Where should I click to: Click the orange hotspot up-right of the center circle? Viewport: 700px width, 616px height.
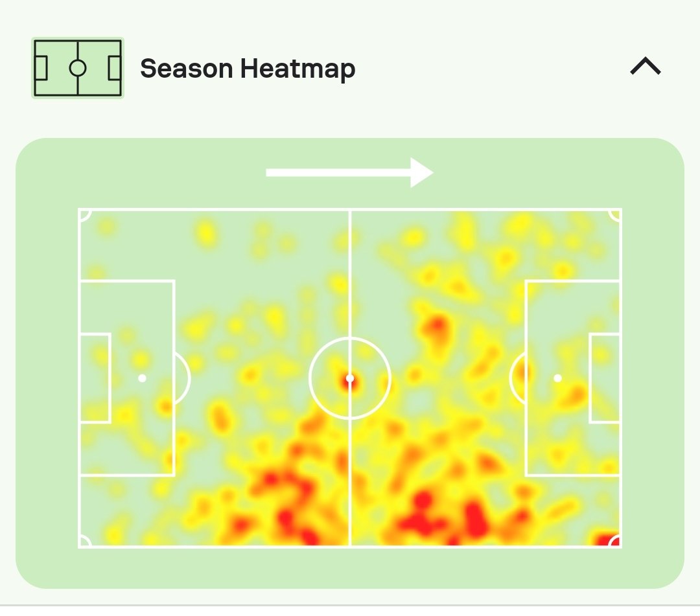tap(437, 326)
